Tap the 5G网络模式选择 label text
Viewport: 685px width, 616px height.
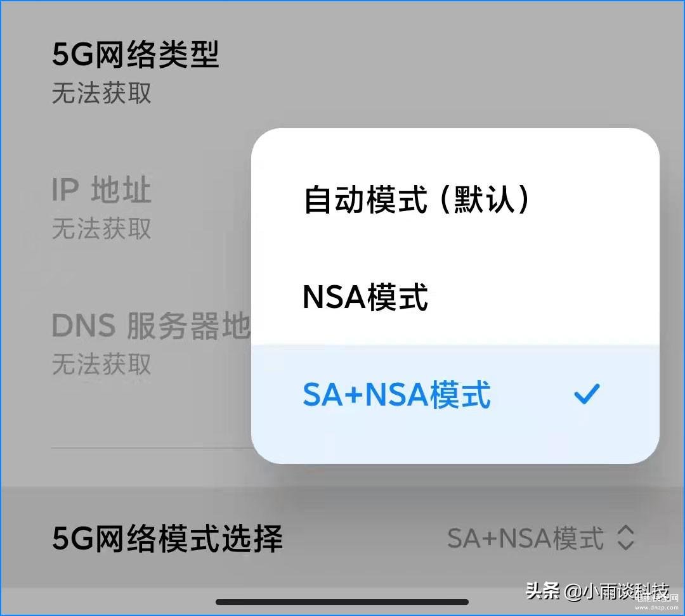[167, 538]
